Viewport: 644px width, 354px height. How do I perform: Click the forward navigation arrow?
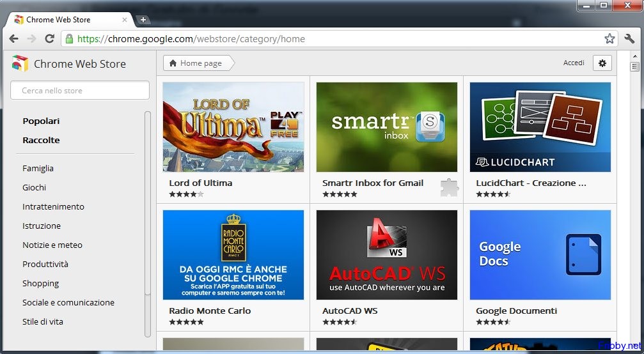tap(31, 39)
